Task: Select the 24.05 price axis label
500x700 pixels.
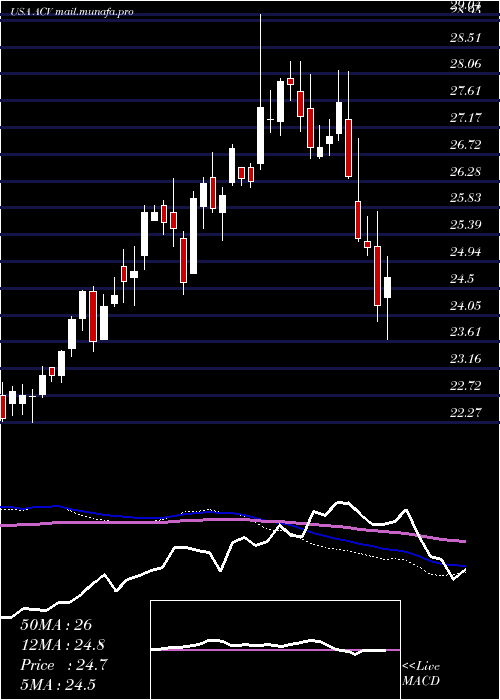Action: [x=466, y=305]
